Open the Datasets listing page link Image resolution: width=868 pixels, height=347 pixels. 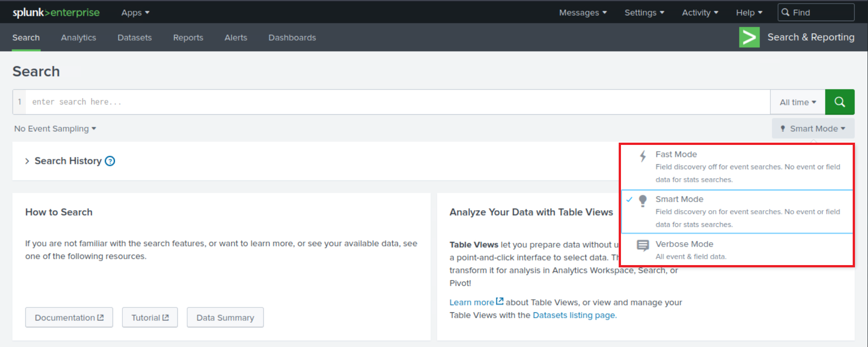click(x=574, y=315)
